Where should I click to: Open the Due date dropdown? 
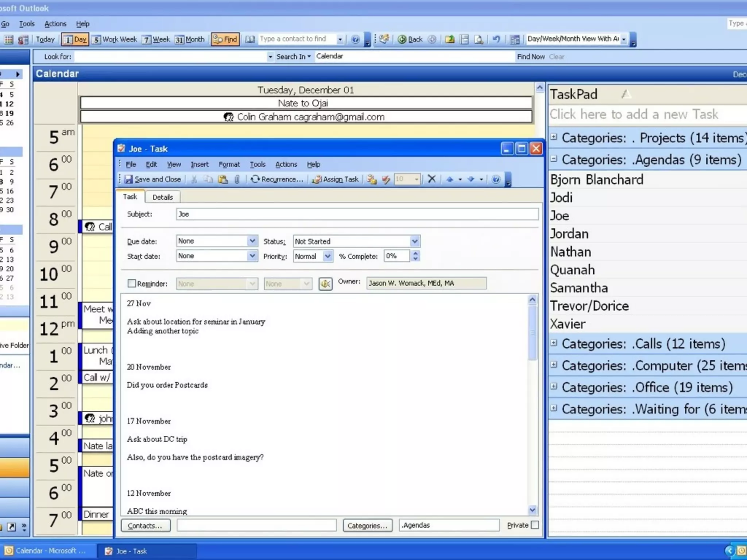click(x=252, y=241)
